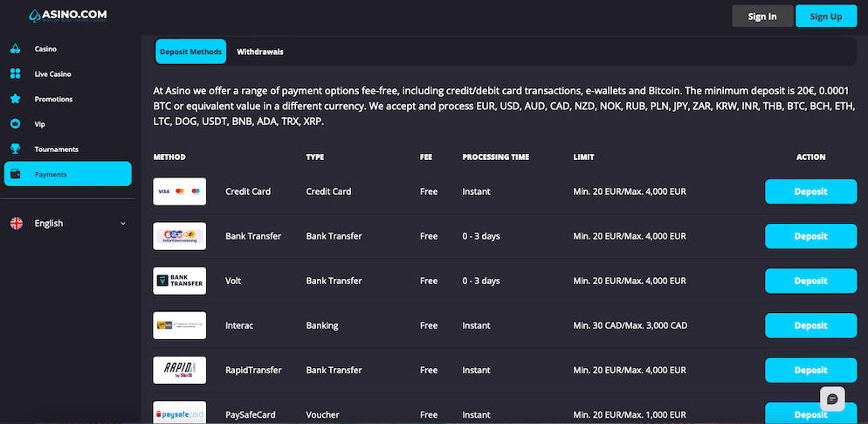Click Deposit in the Sofort Bank Transfer row
The image size is (868, 424).
[811, 236]
